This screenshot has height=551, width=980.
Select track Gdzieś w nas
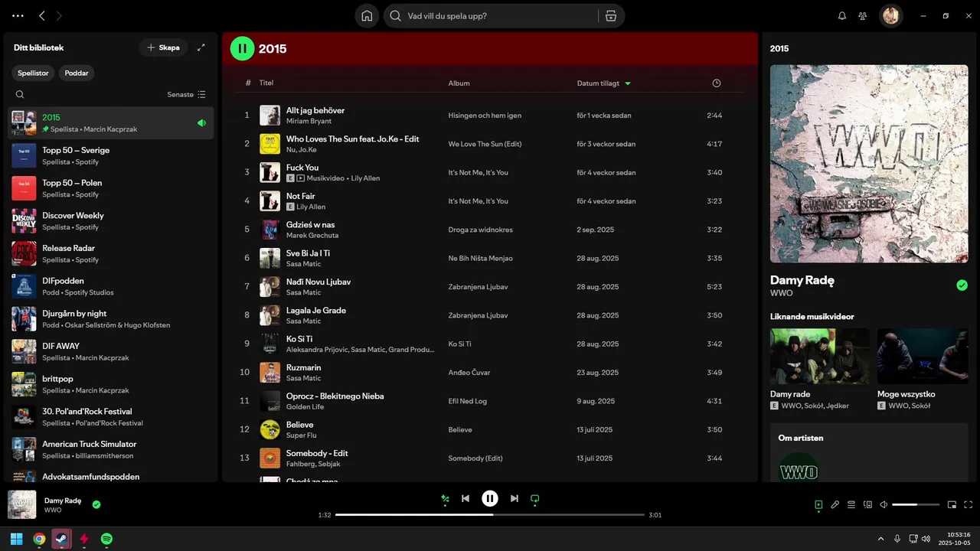[x=490, y=230]
